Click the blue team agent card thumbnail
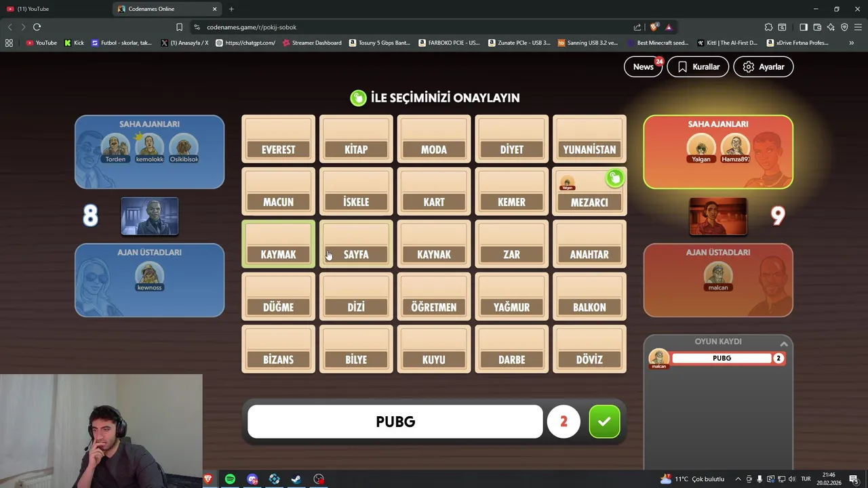 coord(149,216)
